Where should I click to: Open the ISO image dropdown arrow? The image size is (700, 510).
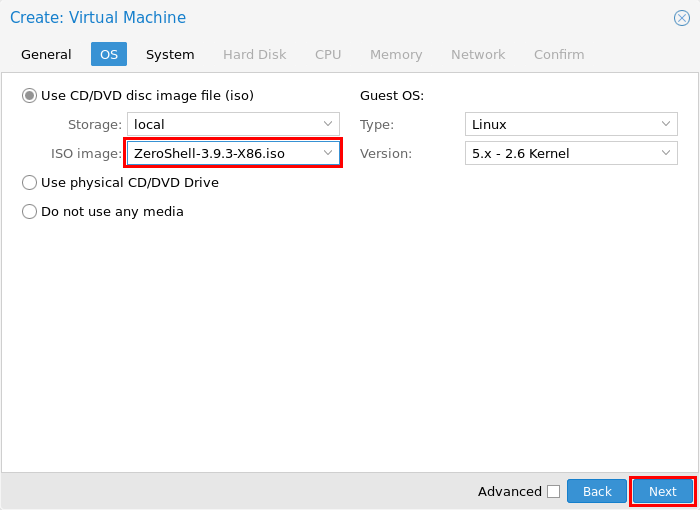pos(328,153)
